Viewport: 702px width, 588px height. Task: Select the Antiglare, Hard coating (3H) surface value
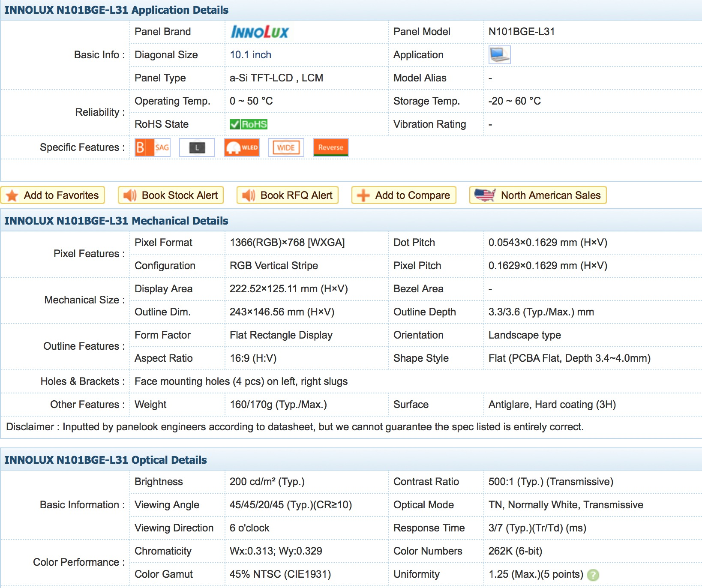[x=552, y=405]
